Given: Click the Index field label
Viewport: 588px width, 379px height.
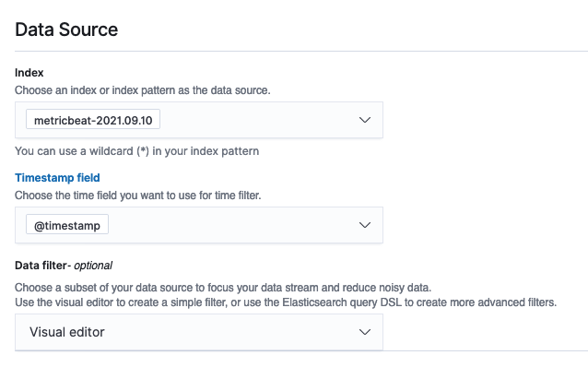Looking at the screenshot, I should pos(29,72).
